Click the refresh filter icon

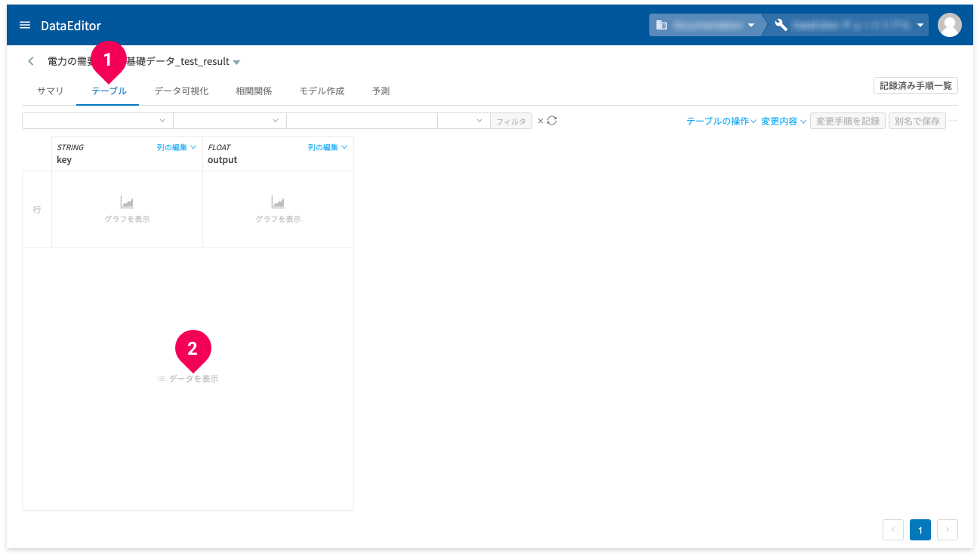(x=552, y=121)
